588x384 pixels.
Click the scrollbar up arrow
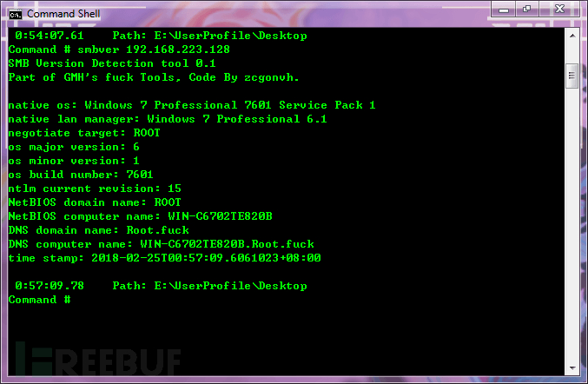point(572,36)
